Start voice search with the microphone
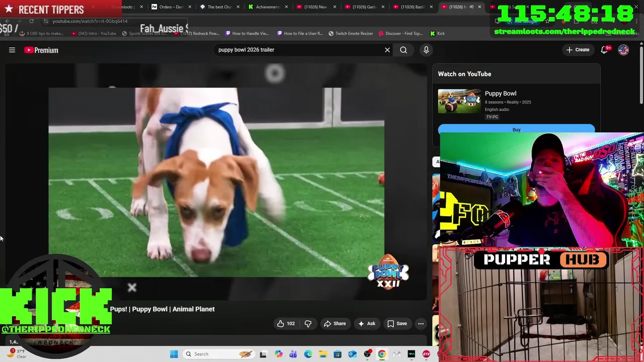 coord(426,50)
